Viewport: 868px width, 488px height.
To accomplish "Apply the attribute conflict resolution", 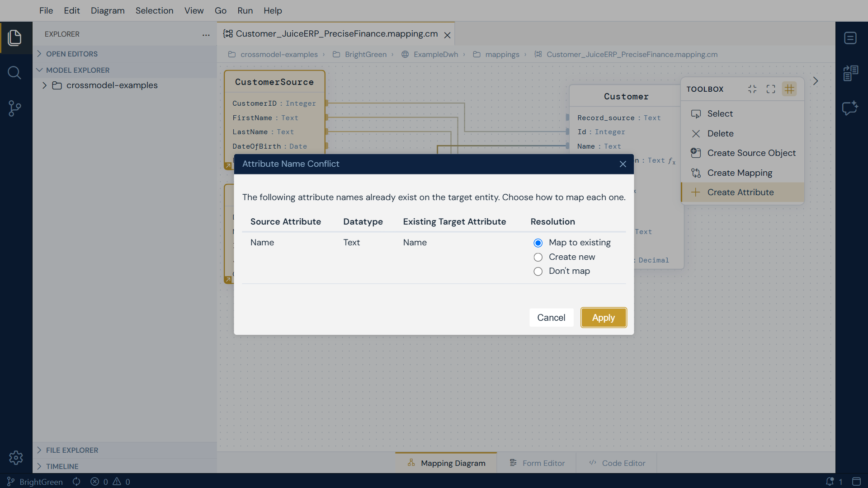I will click(x=604, y=318).
